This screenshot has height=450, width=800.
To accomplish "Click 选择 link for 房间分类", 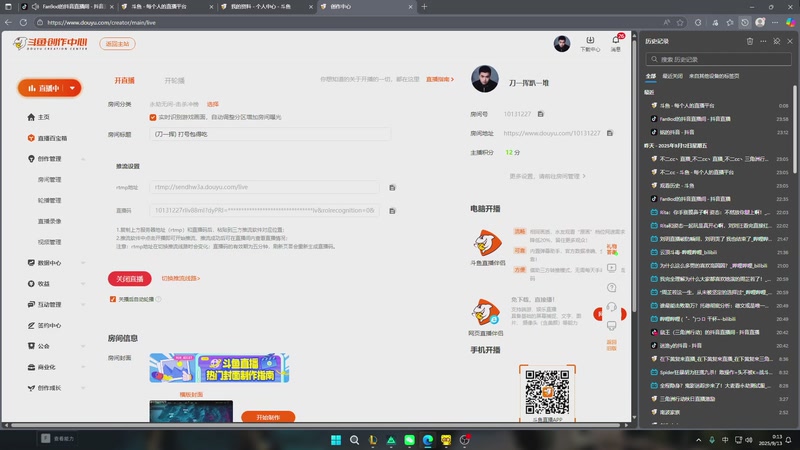I will [x=213, y=104].
